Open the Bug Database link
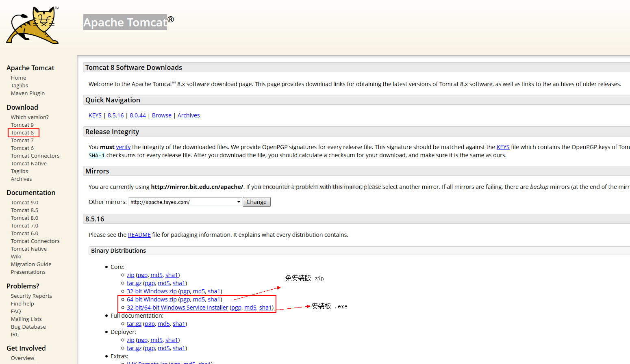The image size is (630, 364). [x=28, y=327]
